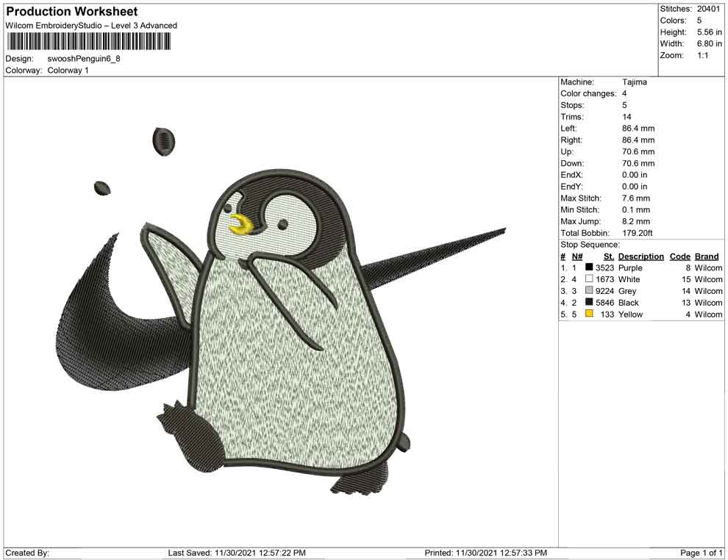The height and width of the screenshot is (560, 728).
Task: Click the White thread color swatch
Action: pyautogui.click(x=589, y=279)
